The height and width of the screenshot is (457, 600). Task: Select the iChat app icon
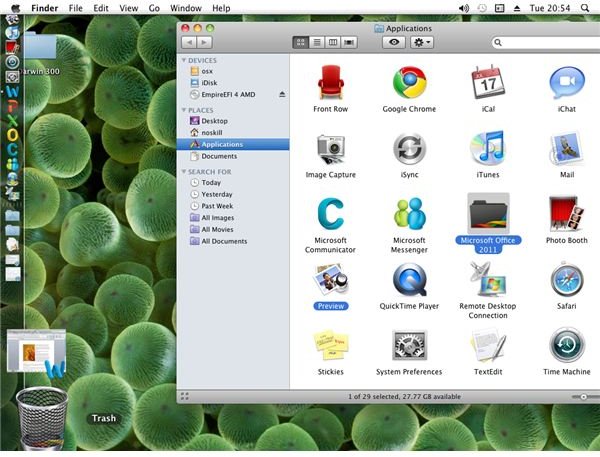(x=567, y=82)
